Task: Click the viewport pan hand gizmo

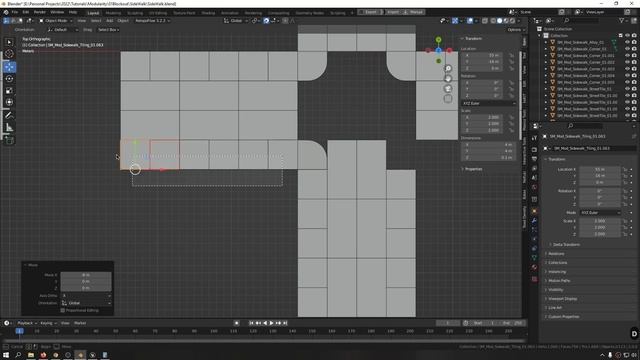Action: (448, 78)
